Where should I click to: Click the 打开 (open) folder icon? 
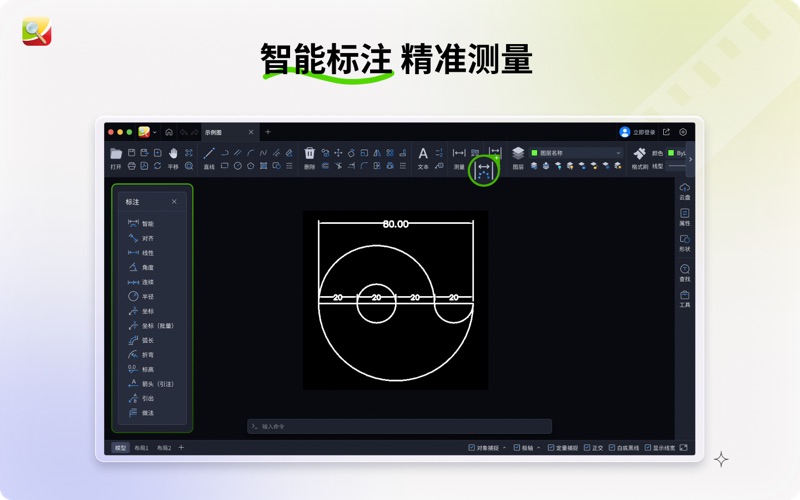116,153
